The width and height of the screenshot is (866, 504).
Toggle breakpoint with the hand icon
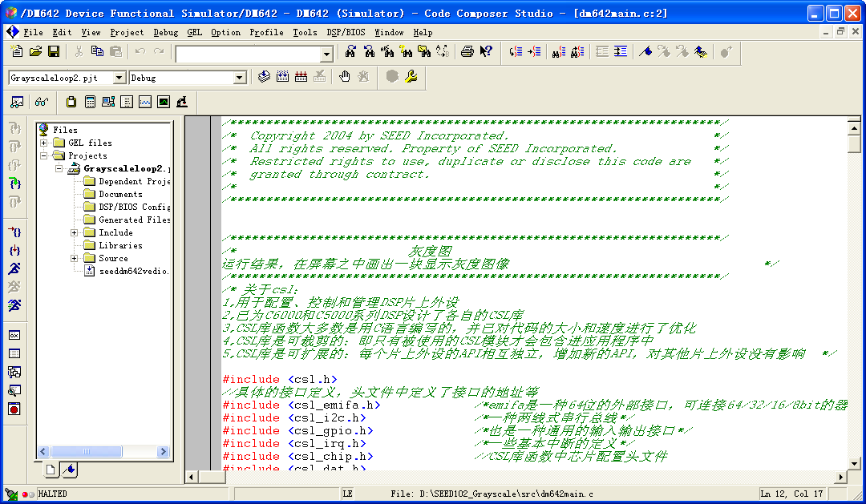tap(345, 76)
